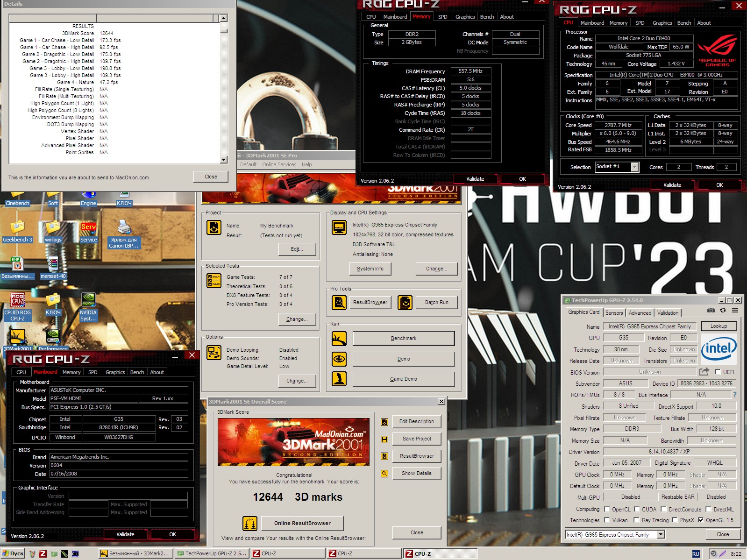Select the BMP image file on desktop
Image resolution: width=747 pixels, height=560 pixels.
(x=17, y=268)
